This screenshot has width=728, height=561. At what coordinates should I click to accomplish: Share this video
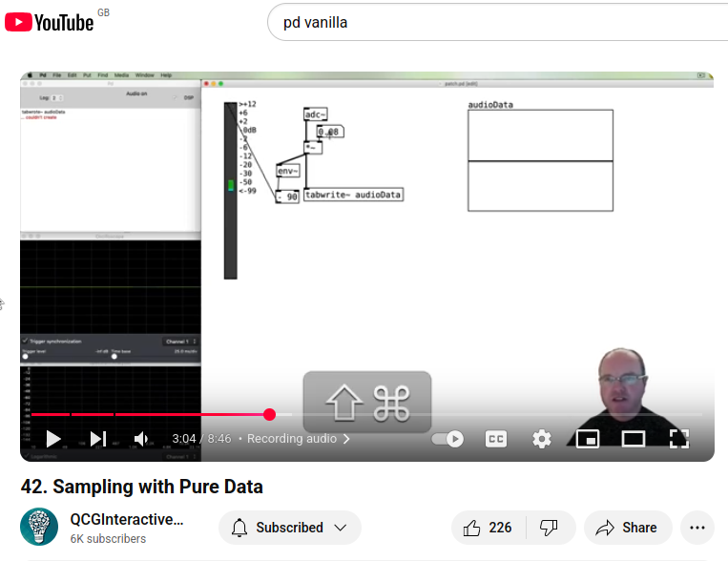tap(628, 528)
